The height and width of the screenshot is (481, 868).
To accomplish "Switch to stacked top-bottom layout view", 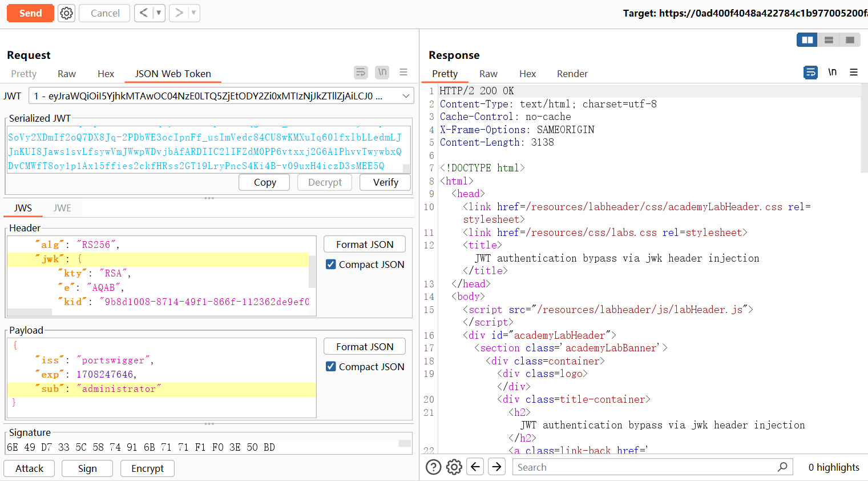I will pyautogui.click(x=829, y=40).
